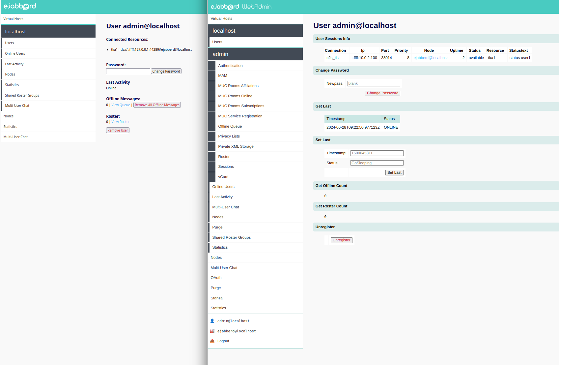Open Private XML Storage item

236,146
